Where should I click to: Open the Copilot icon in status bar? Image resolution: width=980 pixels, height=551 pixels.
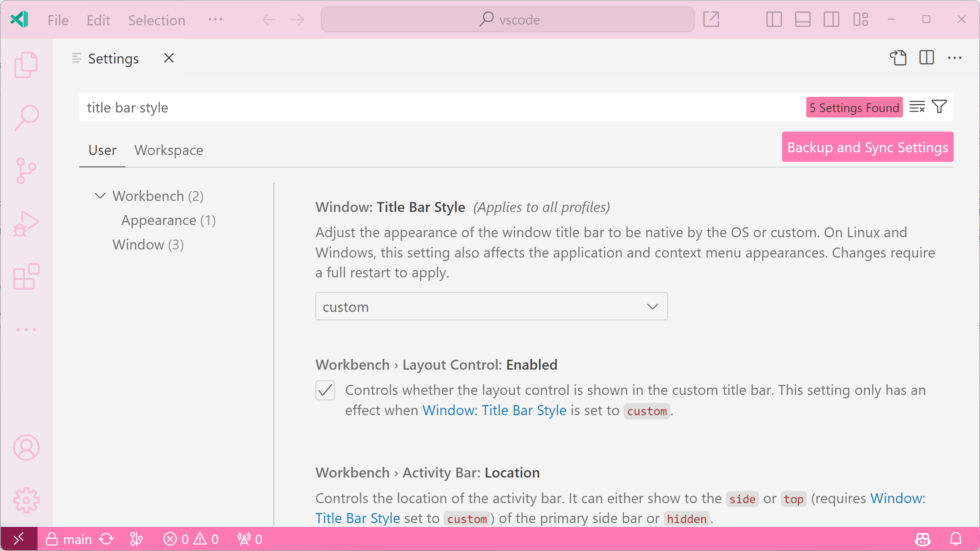pyautogui.click(x=923, y=539)
